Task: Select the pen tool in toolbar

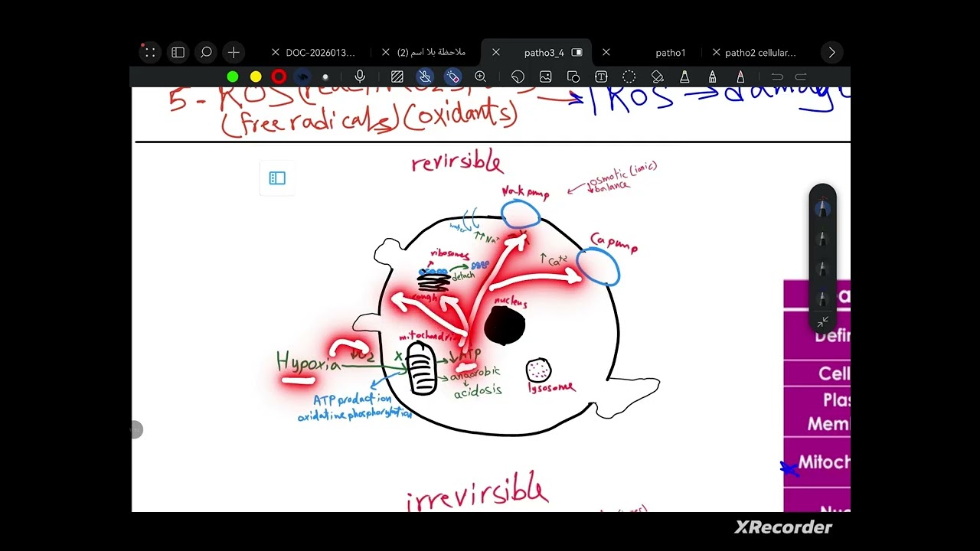Action: point(684,77)
